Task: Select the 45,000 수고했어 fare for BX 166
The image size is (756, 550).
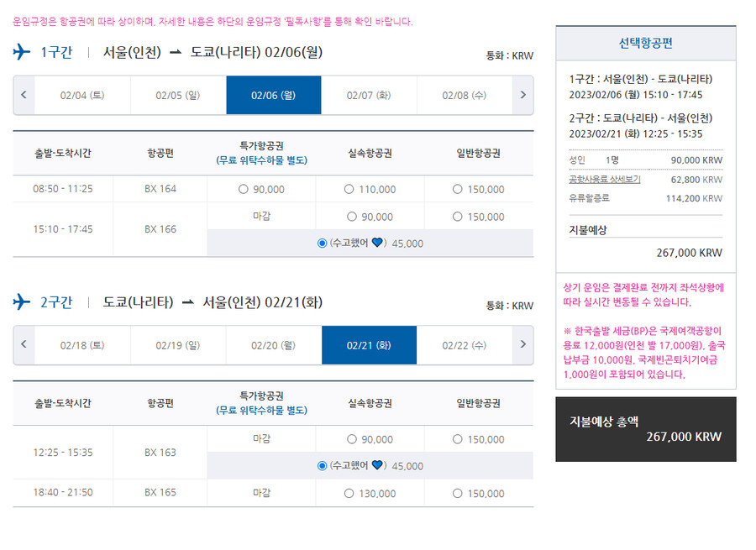Action: 321,243
